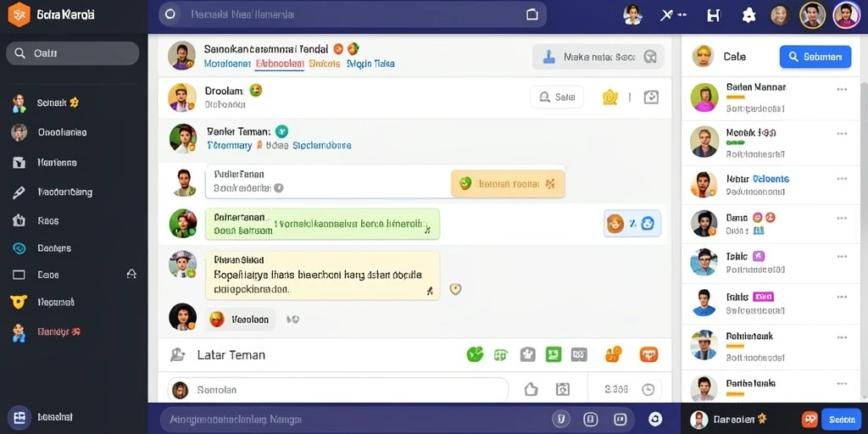Open the three-dot menu on the last contact row
This screenshot has width=868, height=434.
pyautogui.click(x=842, y=384)
